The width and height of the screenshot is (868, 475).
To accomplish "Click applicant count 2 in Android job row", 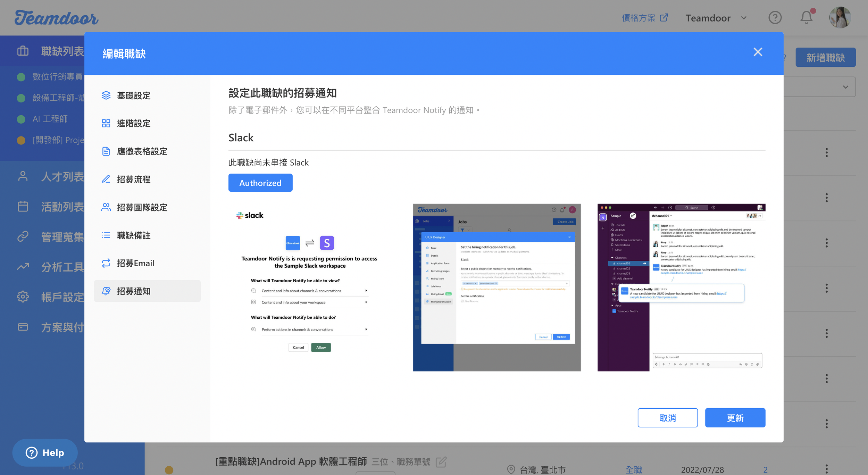I will [765, 470].
